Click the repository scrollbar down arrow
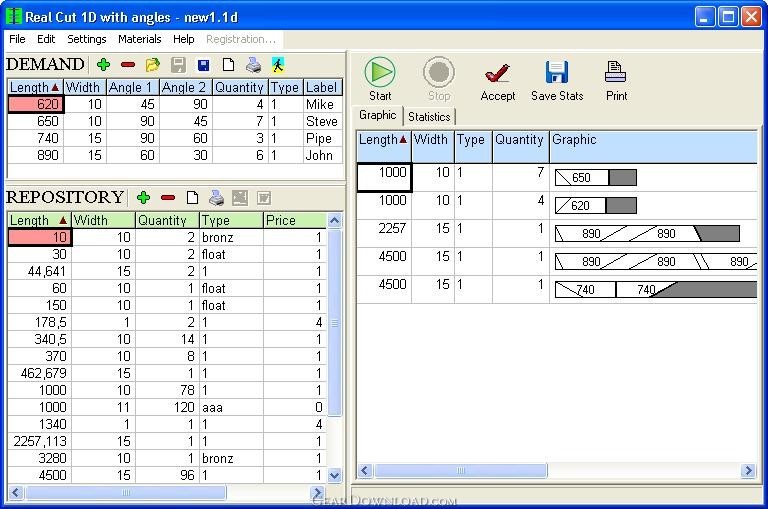Image resolution: width=768 pixels, height=509 pixels. point(334,476)
